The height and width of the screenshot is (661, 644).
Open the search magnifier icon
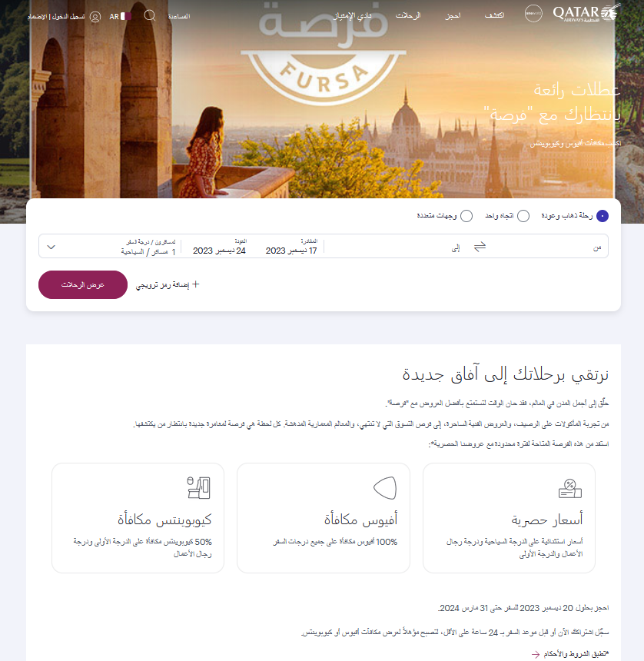pos(150,16)
